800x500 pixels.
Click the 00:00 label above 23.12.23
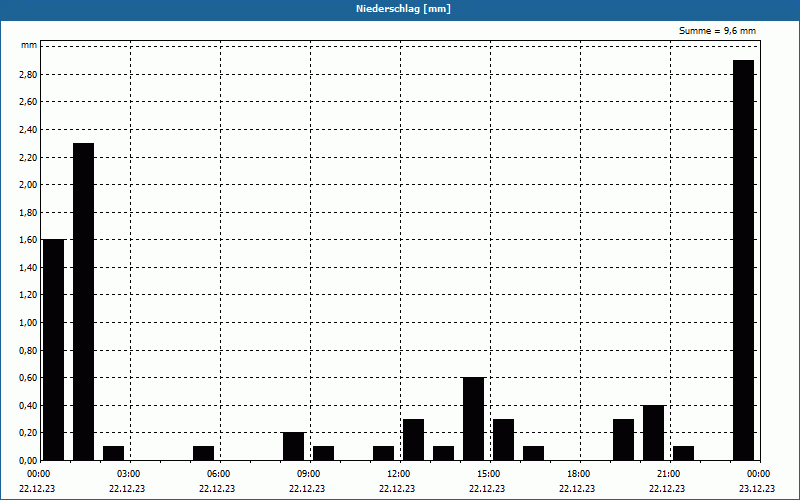click(759, 474)
